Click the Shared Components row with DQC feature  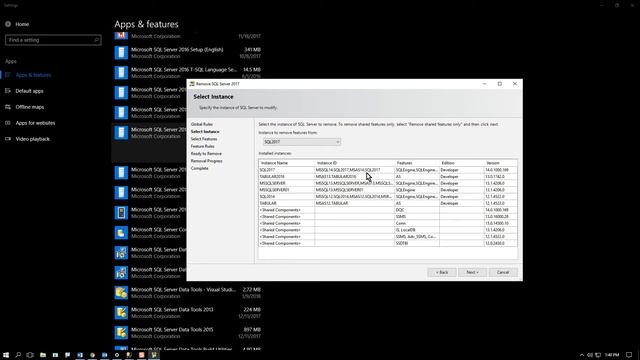(388, 210)
